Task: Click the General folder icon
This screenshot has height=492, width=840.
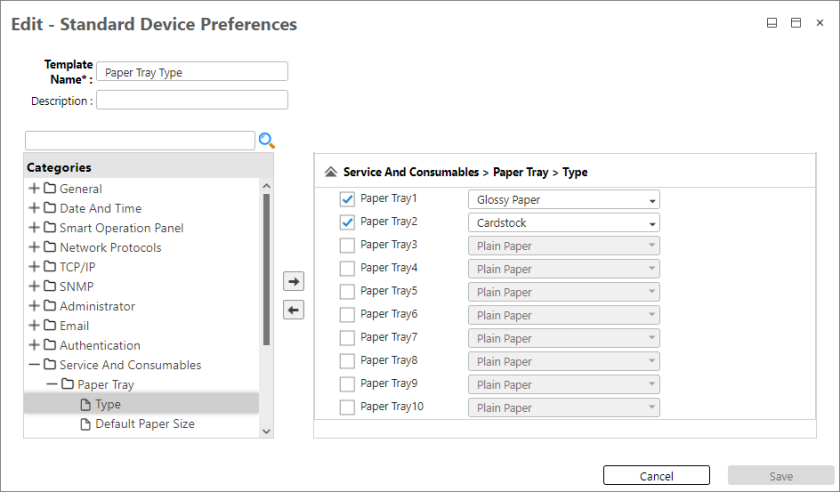Action: click(50, 189)
